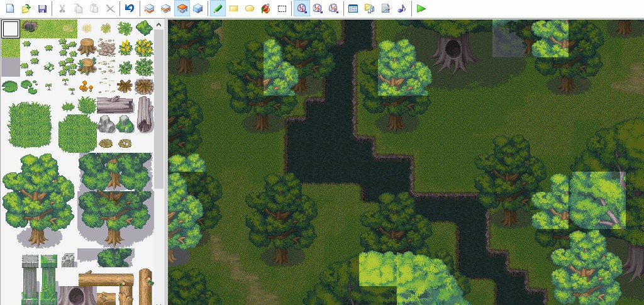Pick the dry pale grass tuft tile
The image size is (644, 305).
(x=87, y=28)
